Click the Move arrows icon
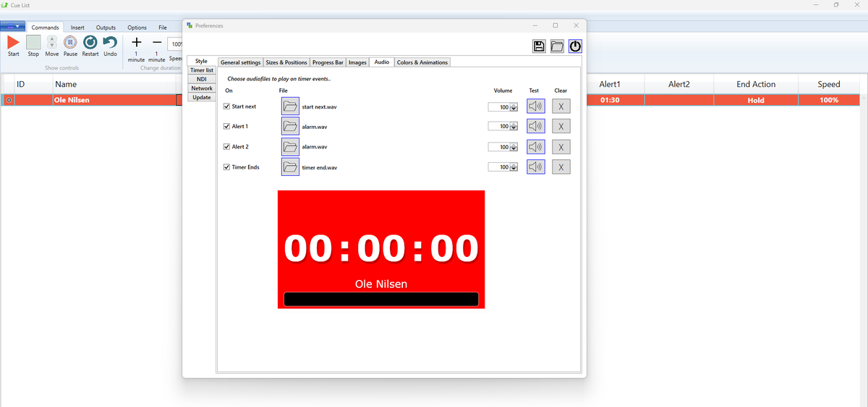This screenshot has height=407, width=868. 52,43
